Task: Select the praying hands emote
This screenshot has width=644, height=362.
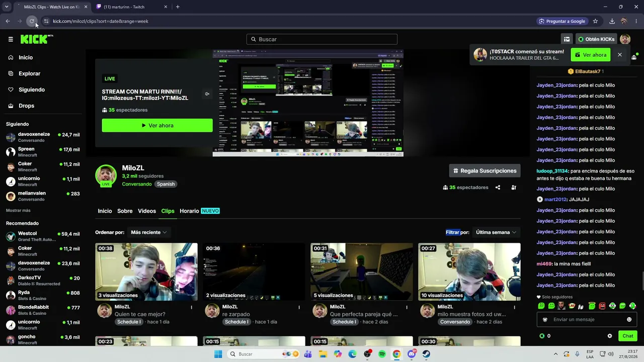Action: (x=581, y=306)
